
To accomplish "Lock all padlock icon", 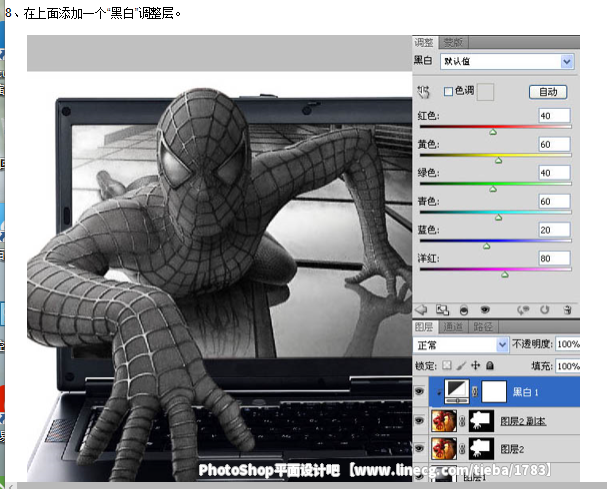I will (x=490, y=365).
